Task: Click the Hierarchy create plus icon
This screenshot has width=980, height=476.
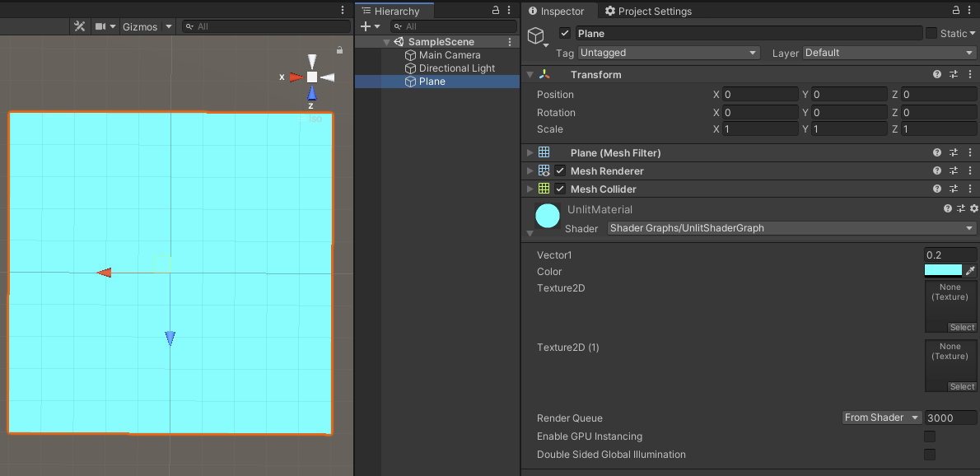Action: click(x=366, y=26)
